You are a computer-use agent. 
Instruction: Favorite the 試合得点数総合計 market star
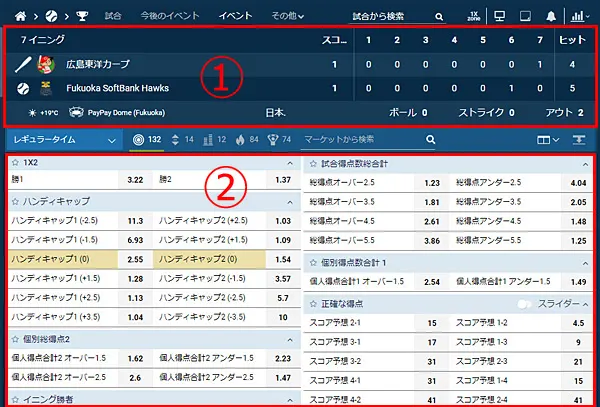pyautogui.click(x=313, y=164)
